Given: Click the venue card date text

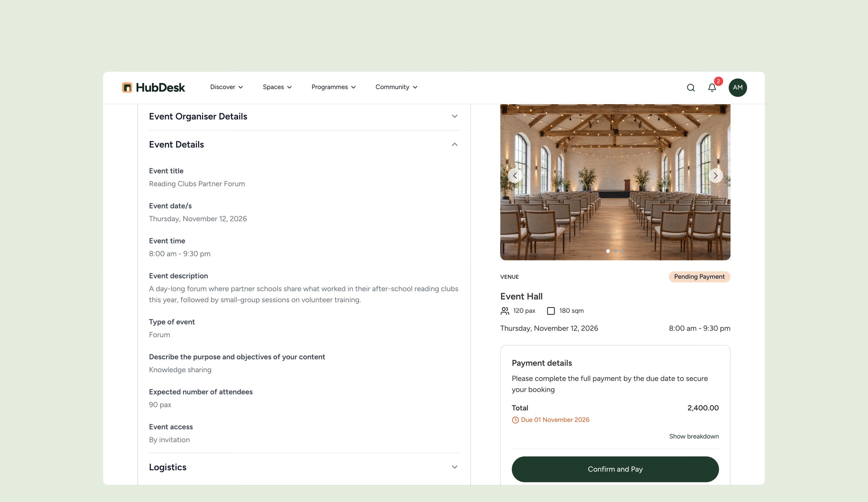Looking at the screenshot, I should 549,328.
